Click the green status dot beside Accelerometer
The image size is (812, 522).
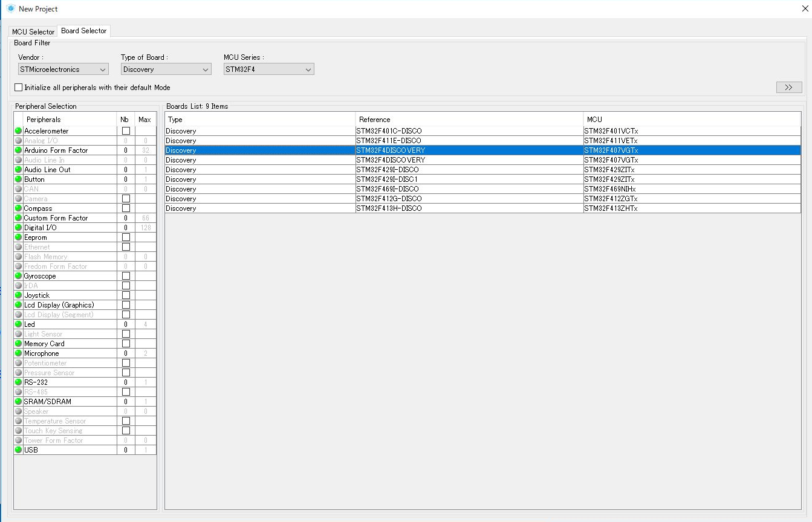tap(18, 131)
